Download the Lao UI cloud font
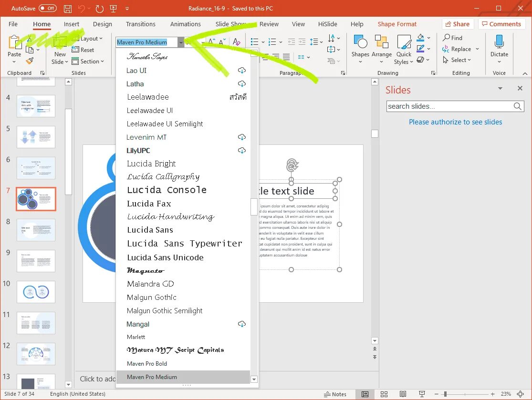The width and height of the screenshot is (532, 400). [x=241, y=70]
